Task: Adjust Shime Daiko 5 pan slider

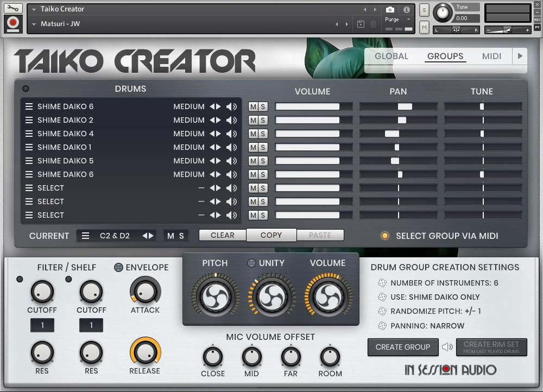Action: (399, 161)
